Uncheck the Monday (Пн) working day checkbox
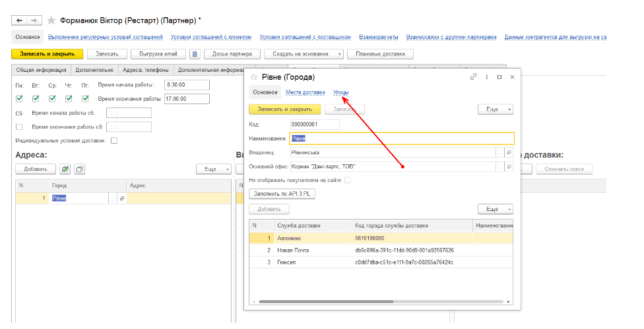The height and width of the screenshot is (329, 644). [19, 99]
